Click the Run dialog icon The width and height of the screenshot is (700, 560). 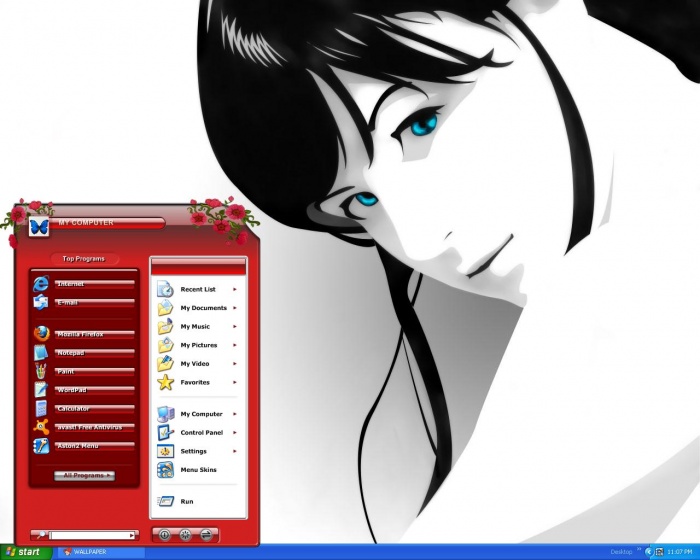(x=165, y=501)
